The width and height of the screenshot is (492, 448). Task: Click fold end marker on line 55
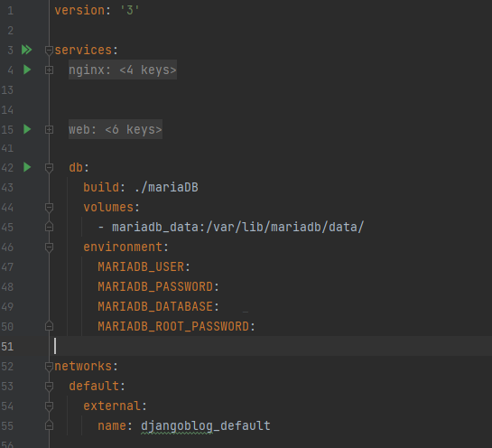click(x=49, y=425)
